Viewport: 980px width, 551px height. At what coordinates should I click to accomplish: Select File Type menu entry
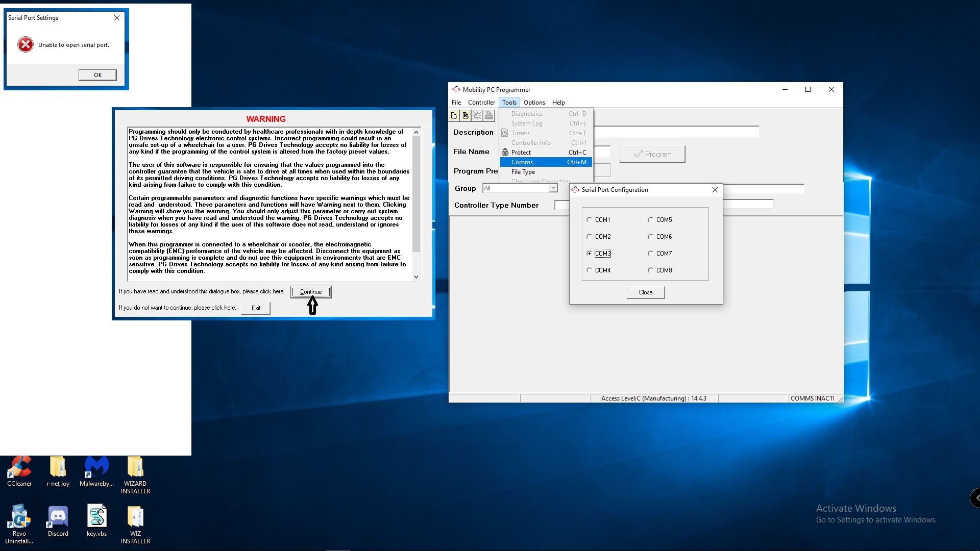coord(523,172)
